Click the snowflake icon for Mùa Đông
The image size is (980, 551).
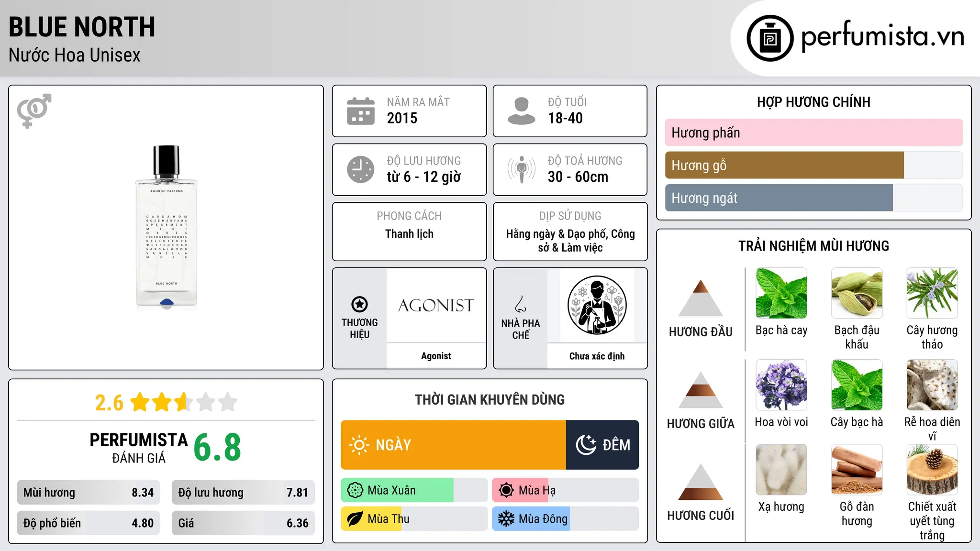(x=506, y=519)
